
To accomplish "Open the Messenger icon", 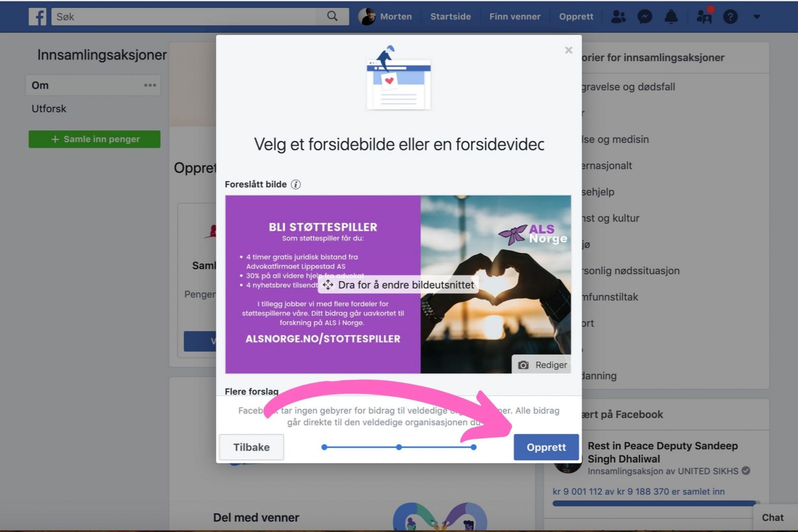I will [645, 17].
